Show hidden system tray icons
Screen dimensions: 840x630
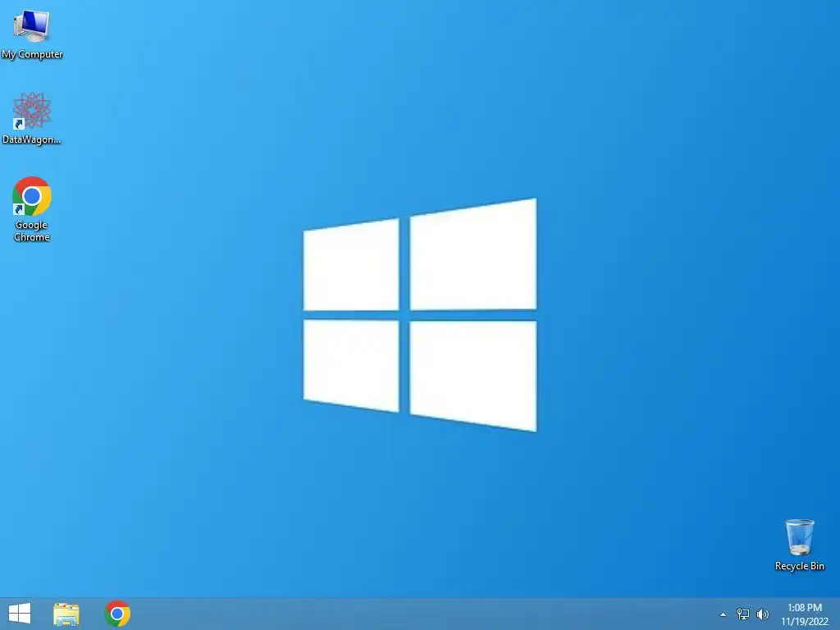pyautogui.click(x=724, y=614)
